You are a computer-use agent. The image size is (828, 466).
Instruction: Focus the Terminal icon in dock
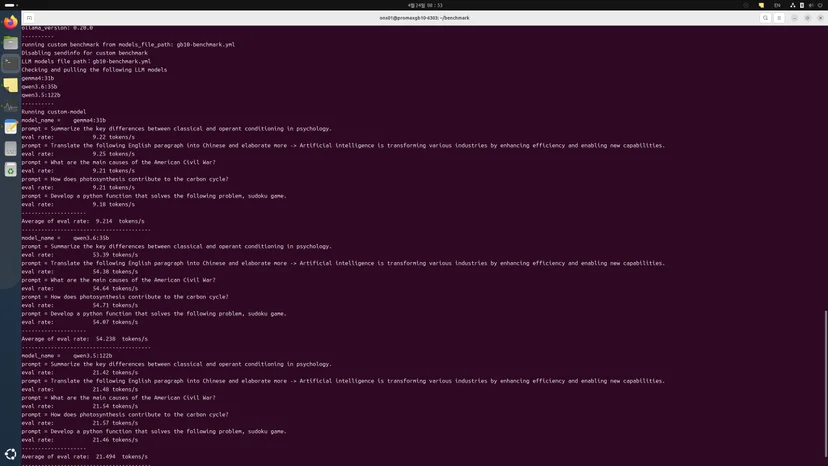point(11,64)
